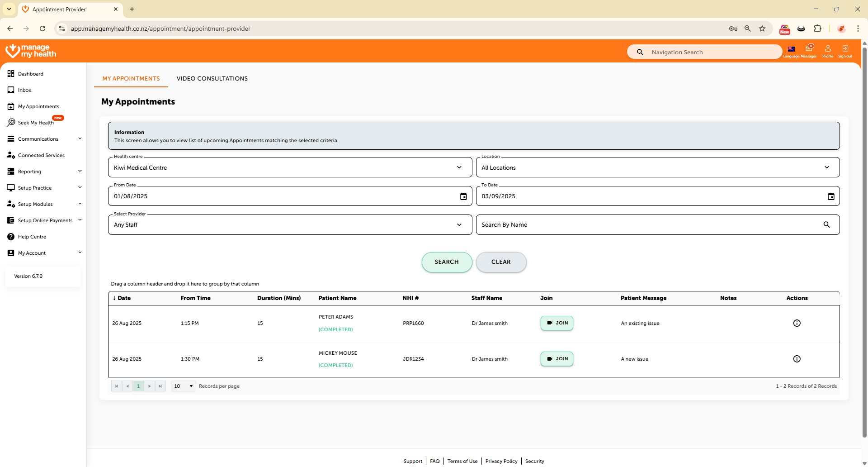Change the records per page dropdown
The width and height of the screenshot is (868, 467).
[x=183, y=386]
